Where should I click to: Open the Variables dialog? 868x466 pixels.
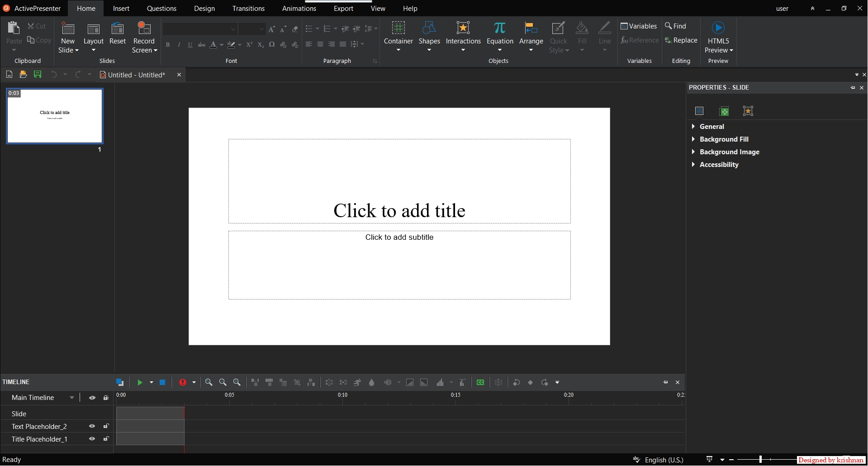click(x=639, y=26)
